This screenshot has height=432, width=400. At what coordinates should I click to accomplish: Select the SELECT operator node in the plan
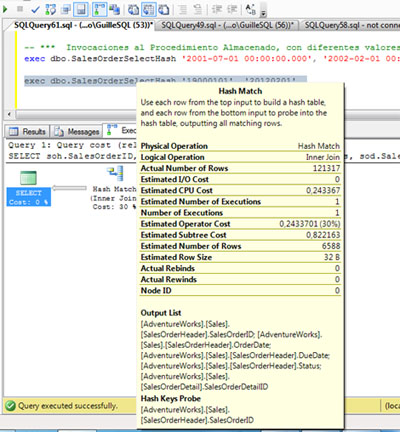pos(29,188)
